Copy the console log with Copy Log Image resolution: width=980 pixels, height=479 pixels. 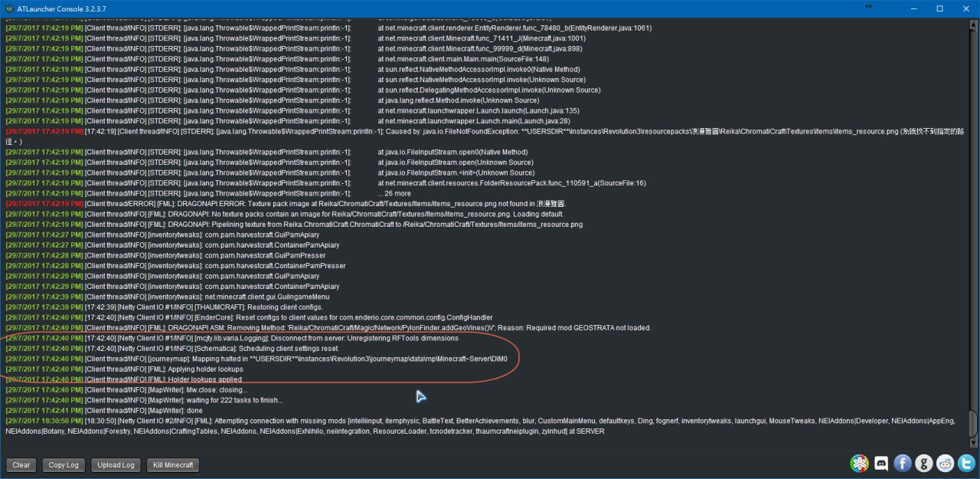[x=64, y=465]
